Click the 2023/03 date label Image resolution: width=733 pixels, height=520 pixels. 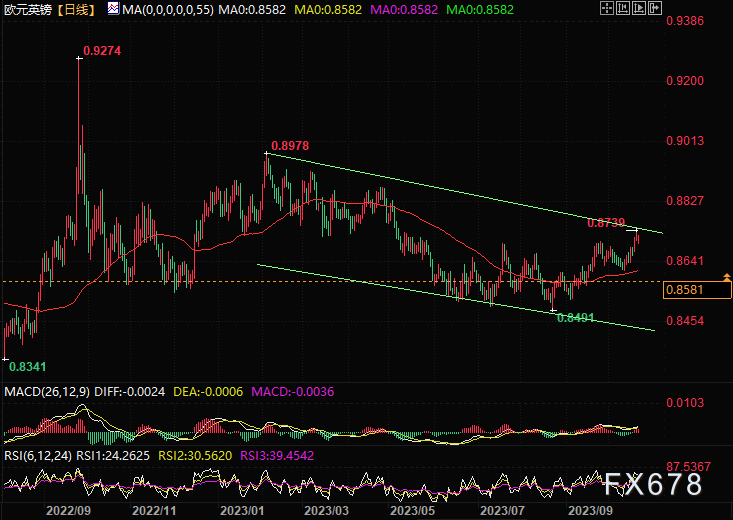pos(326,511)
